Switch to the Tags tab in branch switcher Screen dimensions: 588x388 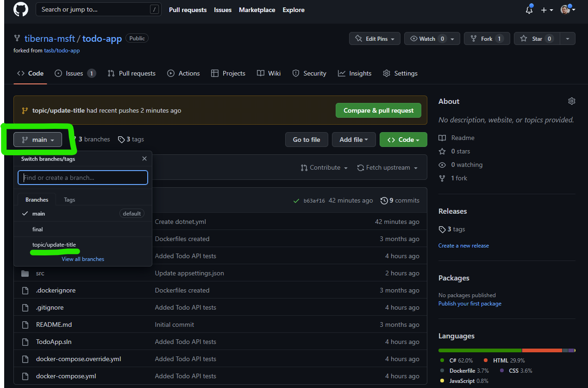pos(69,199)
